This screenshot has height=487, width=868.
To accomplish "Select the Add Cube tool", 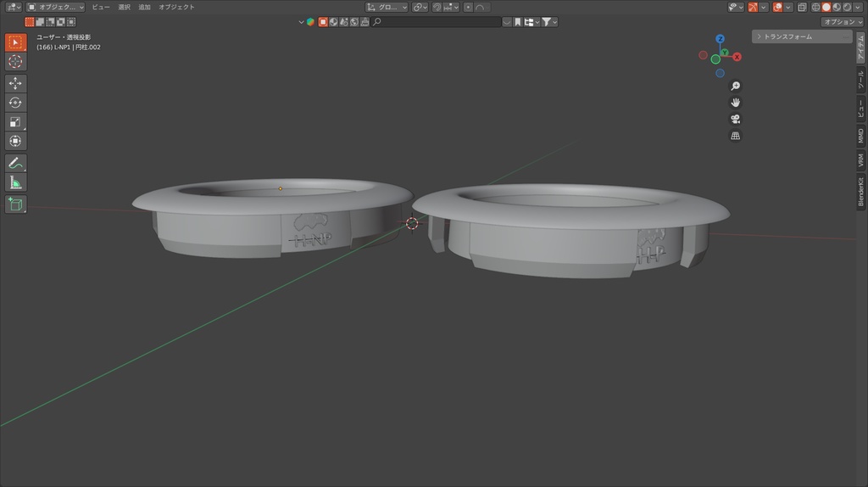I will [15, 204].
